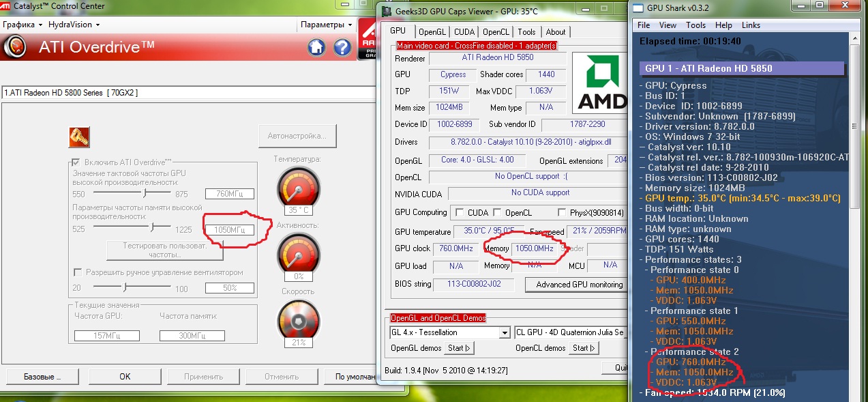Click the OK button in Catalyst Control Center
868x402 pixels.
coord(125,377)
